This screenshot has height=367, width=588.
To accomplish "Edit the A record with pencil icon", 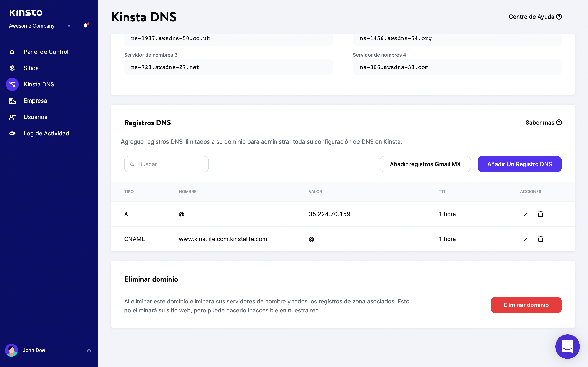I will click(x=526, y=214).
